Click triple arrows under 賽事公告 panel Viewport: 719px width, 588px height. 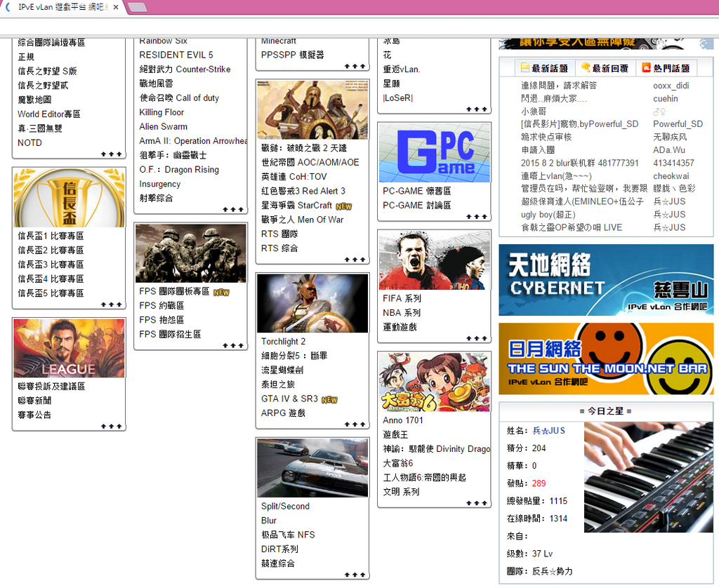pos(111,426)
